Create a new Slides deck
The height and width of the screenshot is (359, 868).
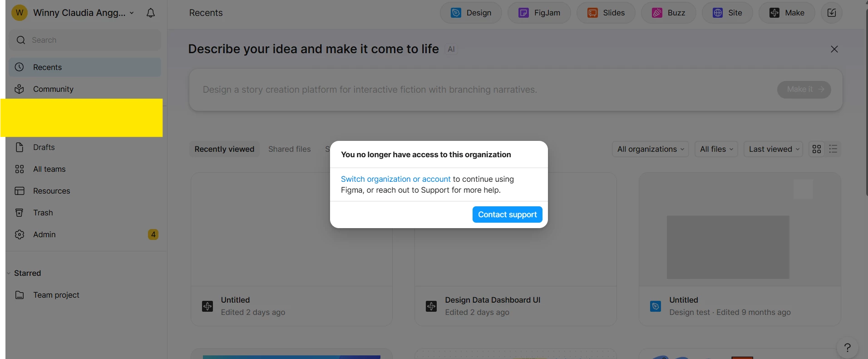(606, 13)
